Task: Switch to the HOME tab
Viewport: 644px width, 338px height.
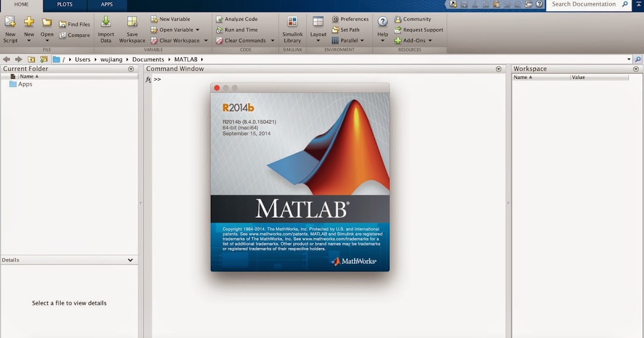Action: 21,4
